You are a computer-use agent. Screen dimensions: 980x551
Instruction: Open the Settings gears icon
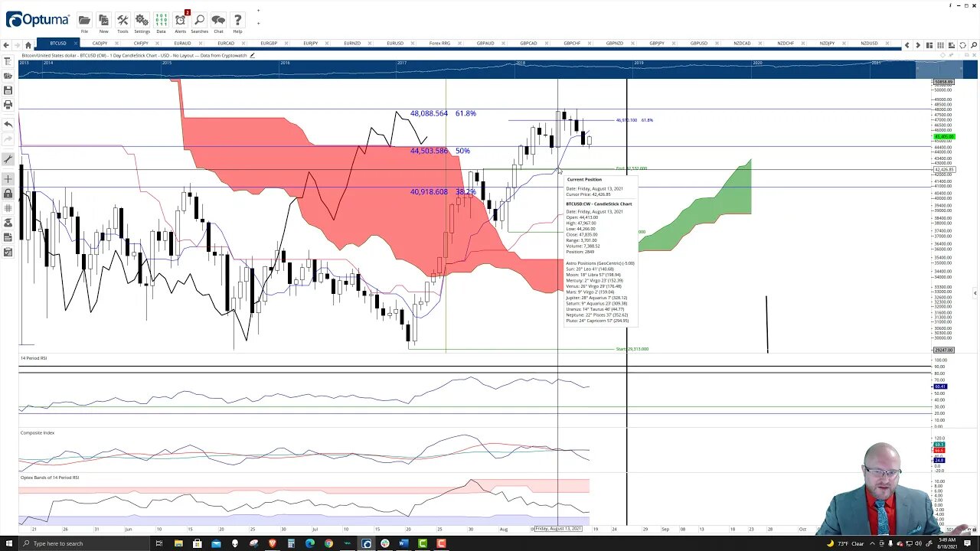coord(142,20)
